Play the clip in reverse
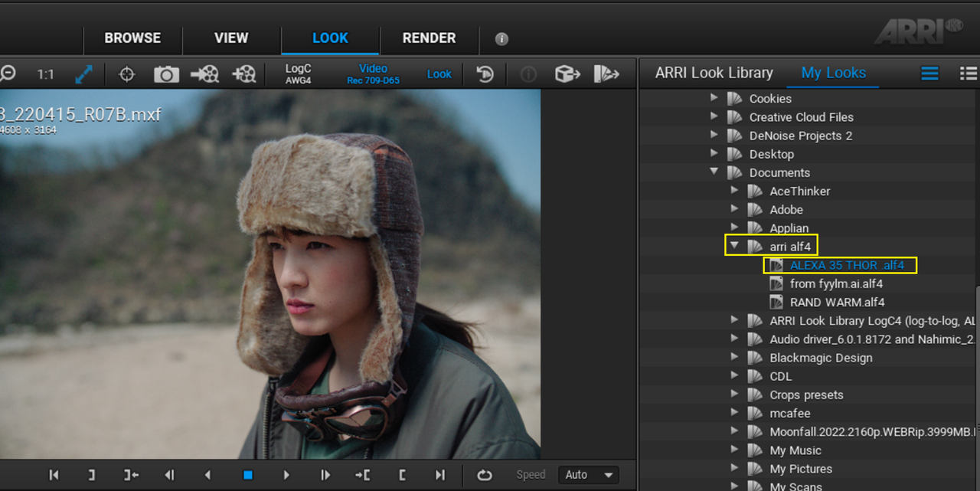The height and width of the screenshot is (491, 980). (x=207, y=475)
